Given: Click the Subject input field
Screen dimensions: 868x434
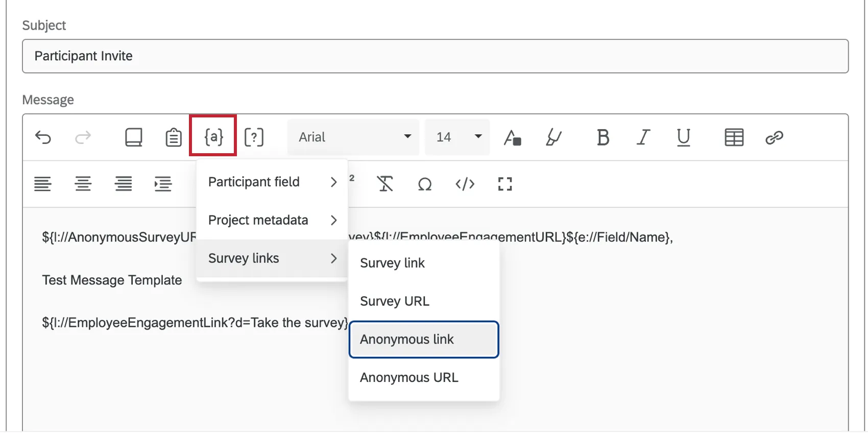Looking at the screenshot, I should pyautogui.click(x=435, y=56).
